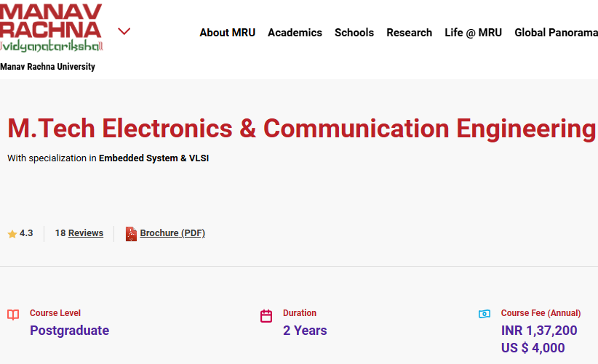Expand the red chevron beside the logo
Viewport: 598px width, 364px height.
[x=124, y=31]
